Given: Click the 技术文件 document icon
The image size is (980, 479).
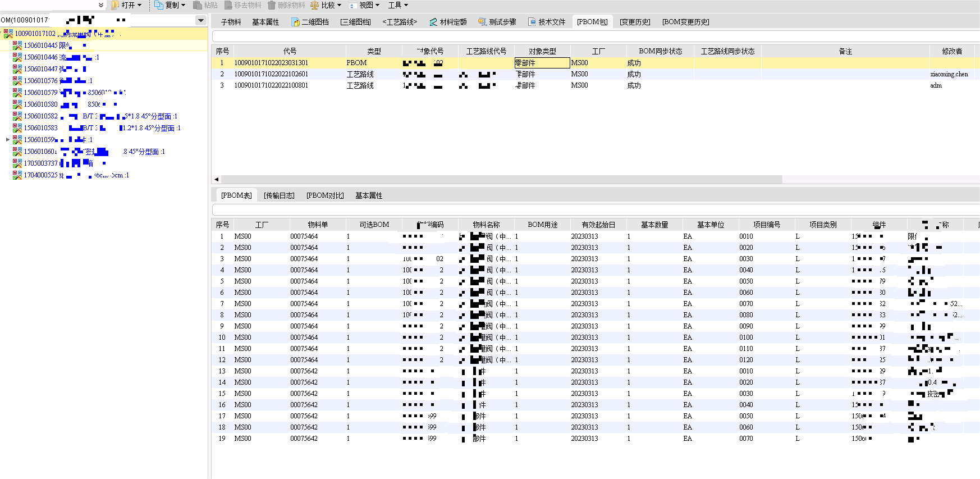Looking at the screenshot, I should pos(532,22).
